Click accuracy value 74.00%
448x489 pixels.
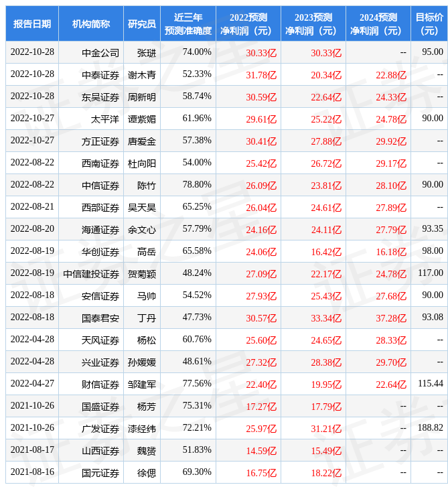(197, 52)
